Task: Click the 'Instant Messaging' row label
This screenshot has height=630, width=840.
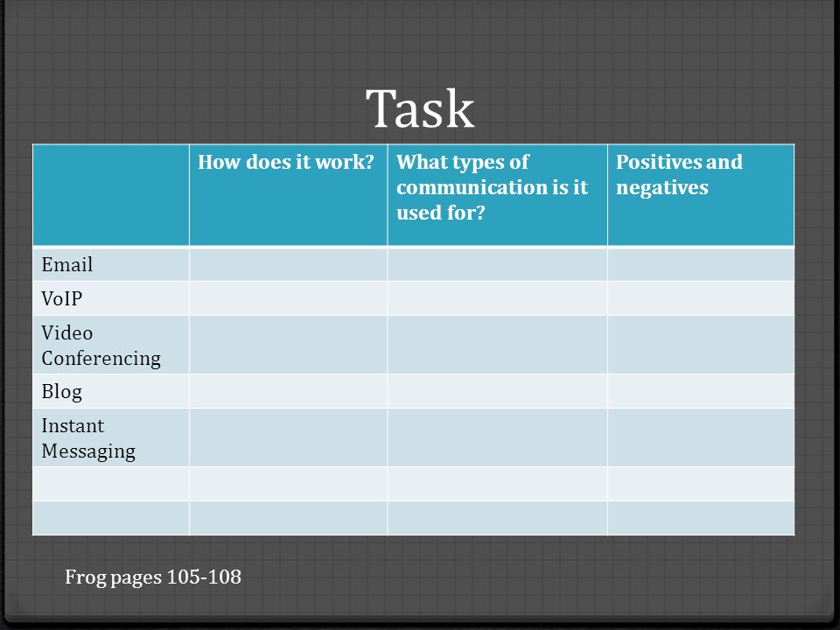Action: pyautogui.click(x=88, y=438)
